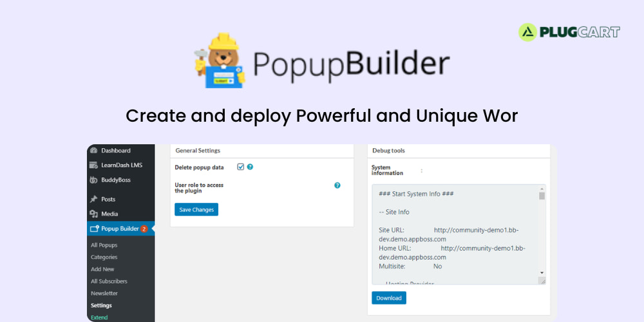Open the Extend link in sidebar

[x=99, y=317]
